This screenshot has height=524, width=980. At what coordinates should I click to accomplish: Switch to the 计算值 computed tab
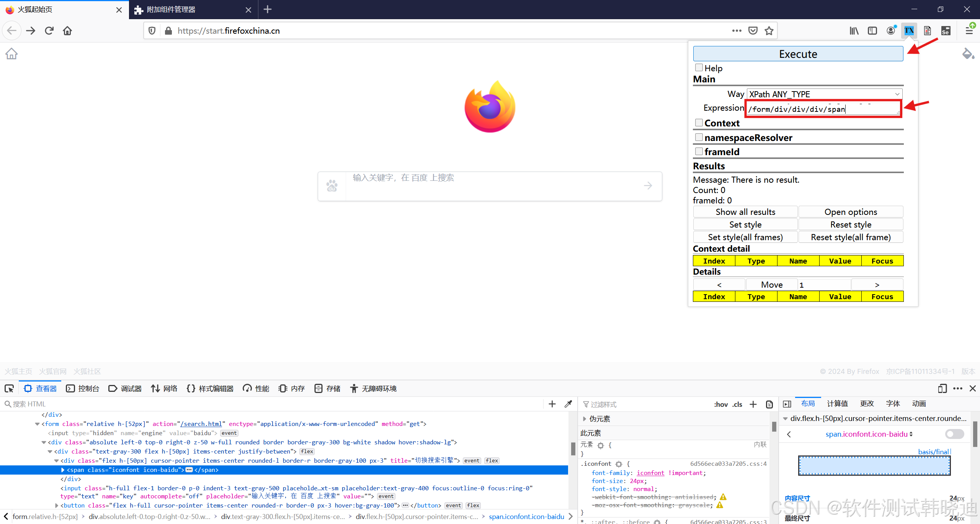pos(837,403)
